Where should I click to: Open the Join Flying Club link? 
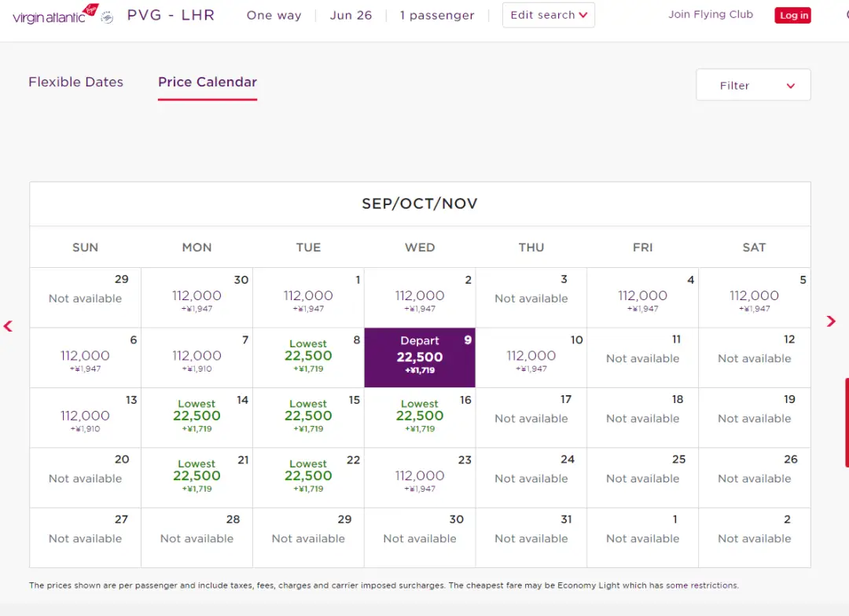(710, 14)
